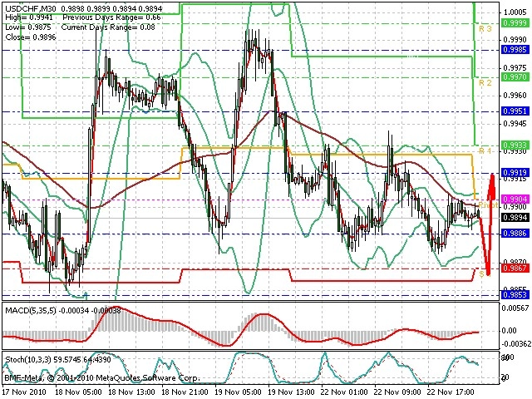Click the green 0.9999 price label

pos(515,23)
